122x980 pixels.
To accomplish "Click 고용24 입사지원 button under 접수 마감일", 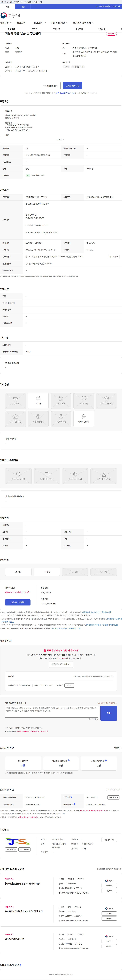I will point(18,602).
